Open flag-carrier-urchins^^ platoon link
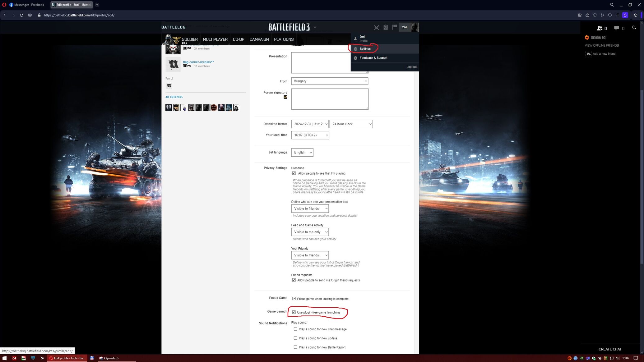 click(x=198, y=62)
